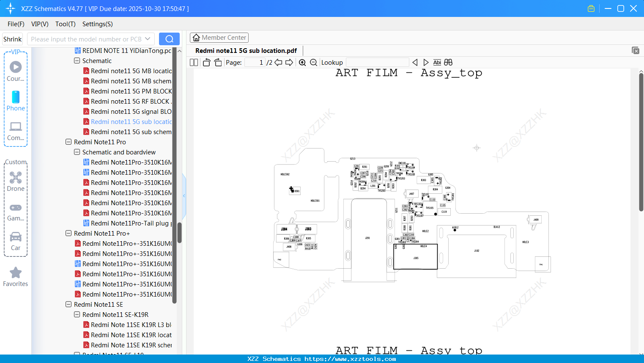Click the Member Center button
This screenshot has height=363, width=644.
[219, 37]
